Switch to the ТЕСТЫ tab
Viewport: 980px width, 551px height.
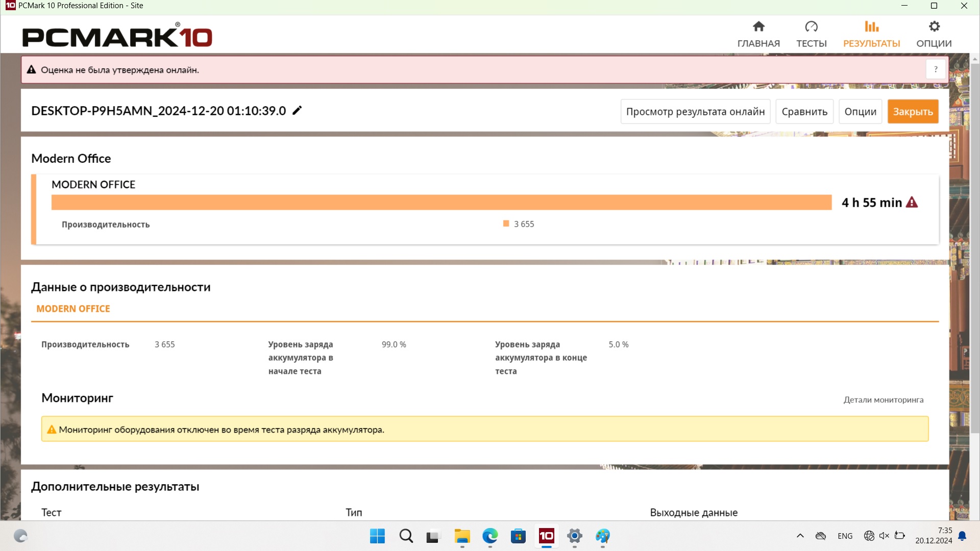(811, 34)
